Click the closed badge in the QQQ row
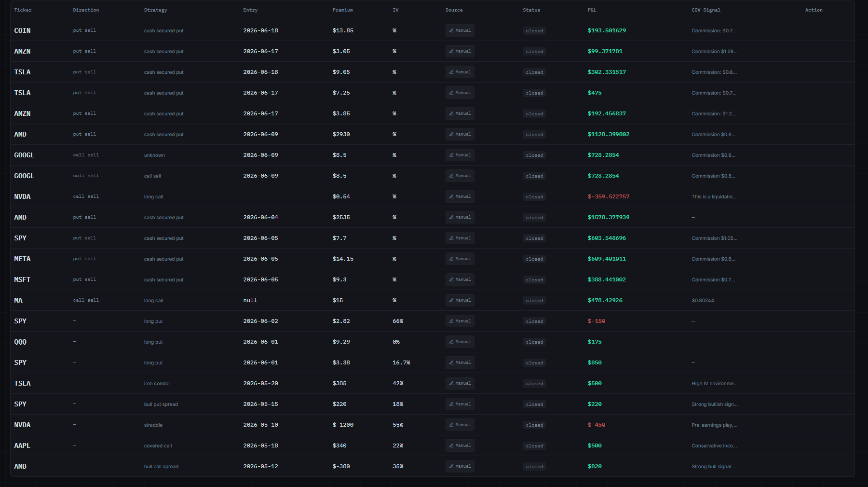Viewport: 868px width, 487px height. pyautogui.click(x=534, y=342)
